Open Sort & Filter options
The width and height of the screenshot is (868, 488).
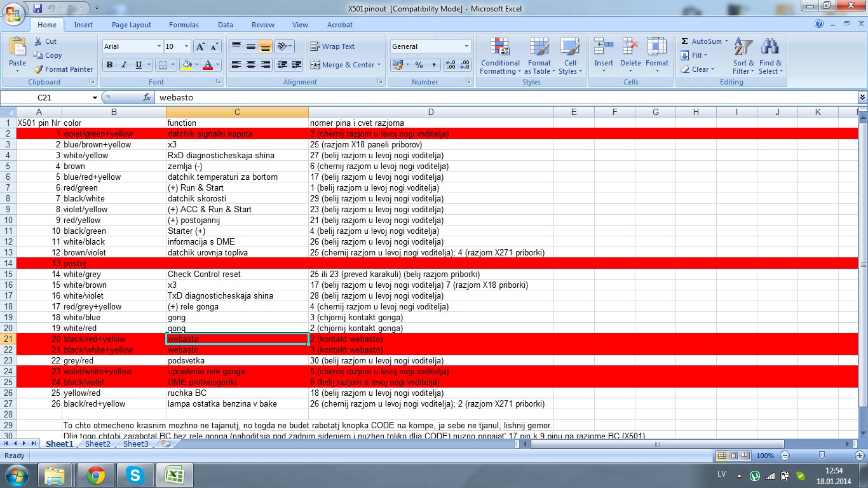click(743, 56)
